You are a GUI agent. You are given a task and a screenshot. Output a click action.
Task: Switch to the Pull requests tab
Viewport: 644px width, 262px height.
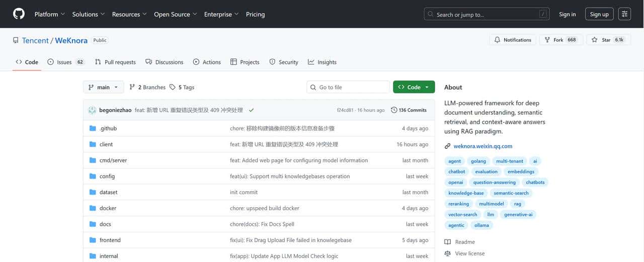(115, 62)
